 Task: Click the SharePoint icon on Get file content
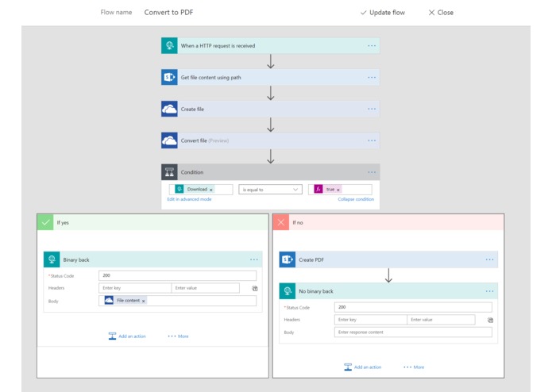click(169, 77)
